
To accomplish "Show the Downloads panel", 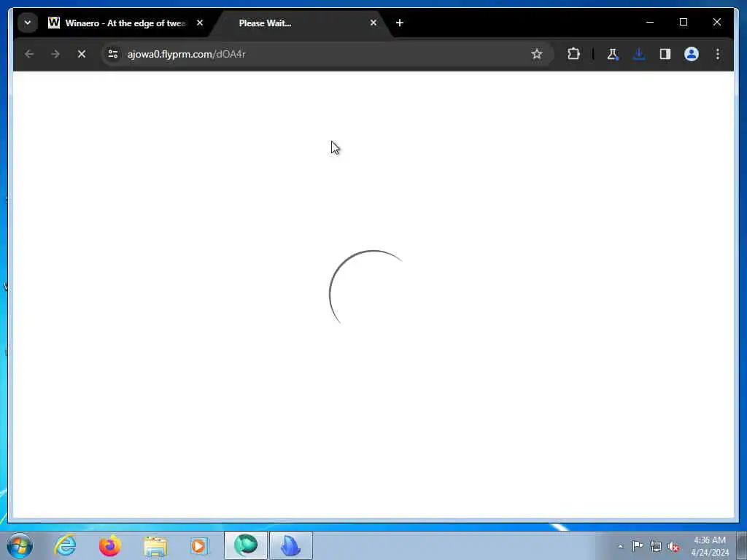I will (639, 54).
